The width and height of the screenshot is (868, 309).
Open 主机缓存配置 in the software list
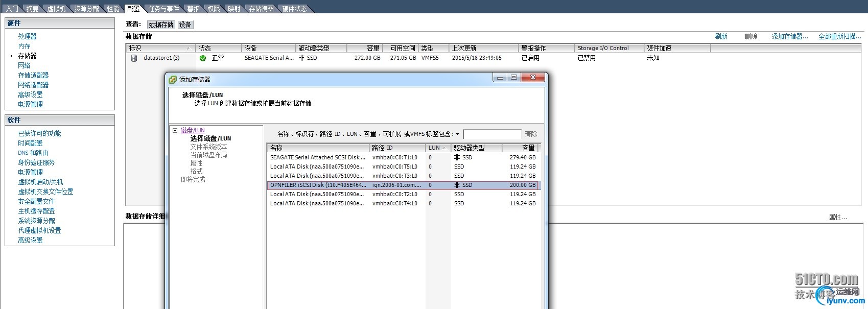(x=36, y=211)
